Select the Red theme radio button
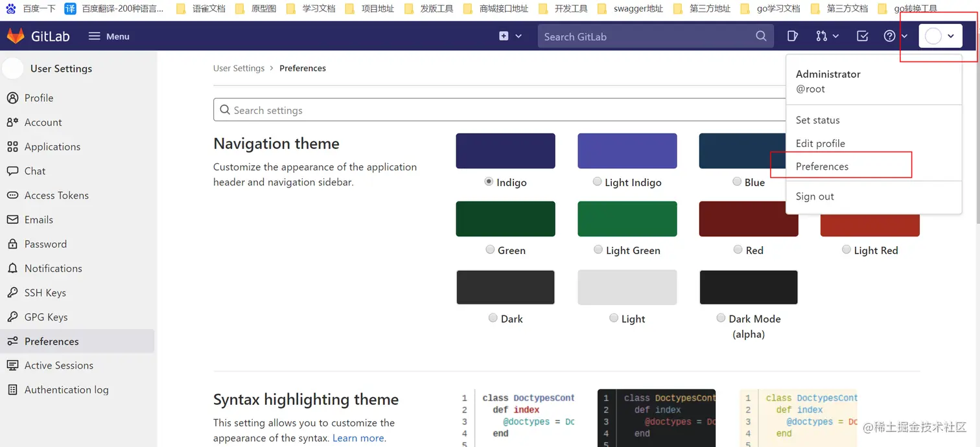This screenshot has height=447, width=980. [x=738, y=249]
